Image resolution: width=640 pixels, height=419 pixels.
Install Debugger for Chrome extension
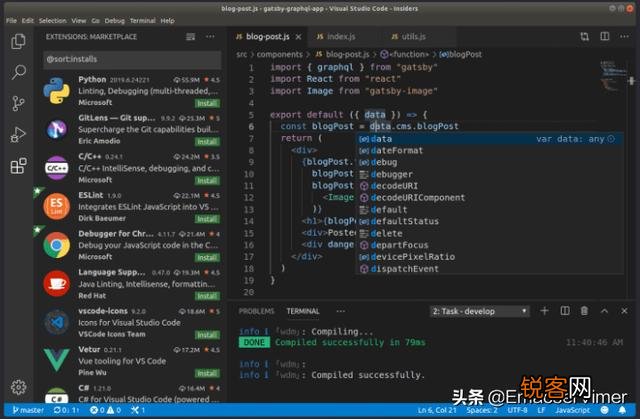tap(207, 258)
